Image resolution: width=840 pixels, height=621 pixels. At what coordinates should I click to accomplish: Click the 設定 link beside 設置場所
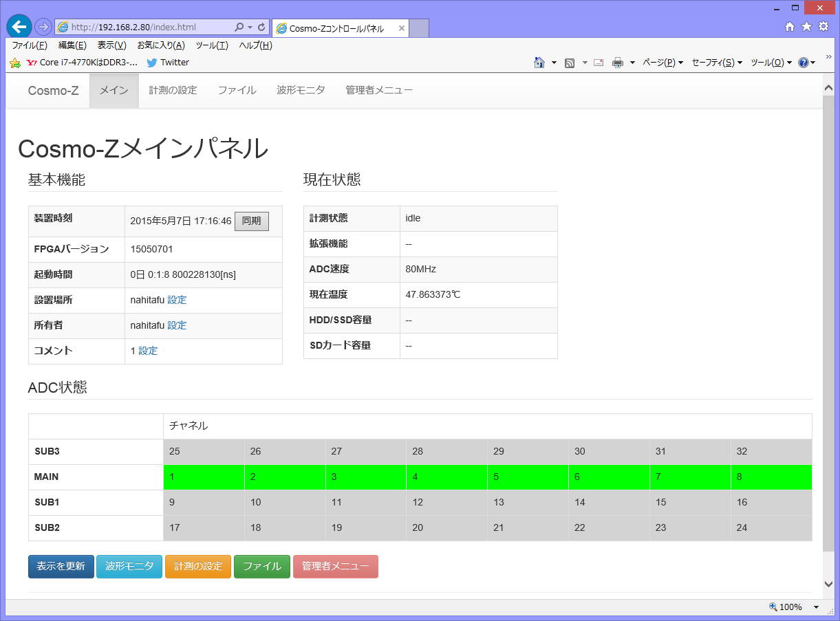(x=177, y=300)
